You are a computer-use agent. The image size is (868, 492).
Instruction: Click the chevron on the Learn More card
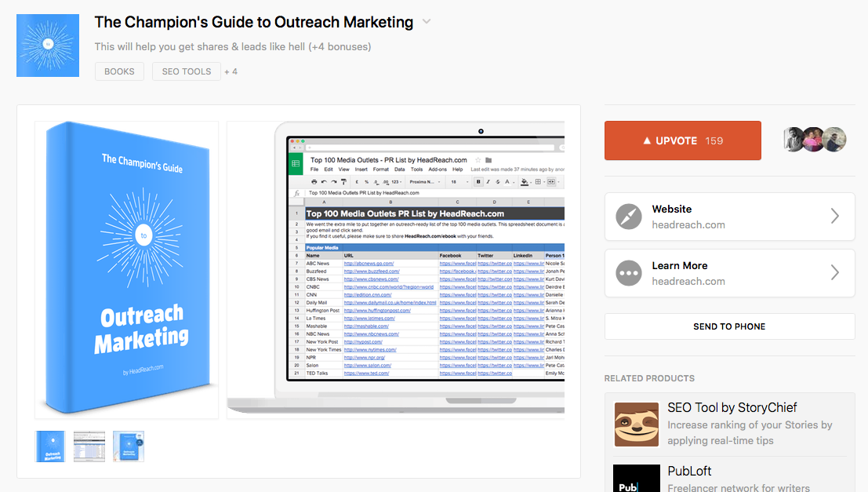coord(835,272)
